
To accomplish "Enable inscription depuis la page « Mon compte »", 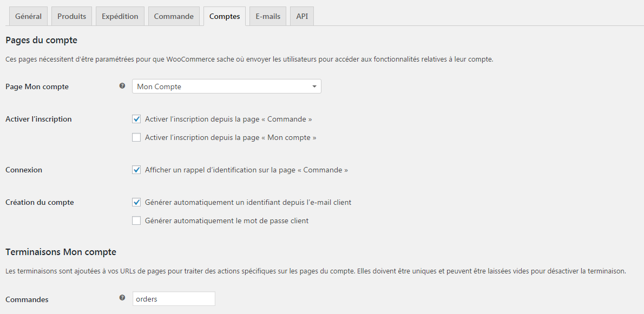I will 136,137.
